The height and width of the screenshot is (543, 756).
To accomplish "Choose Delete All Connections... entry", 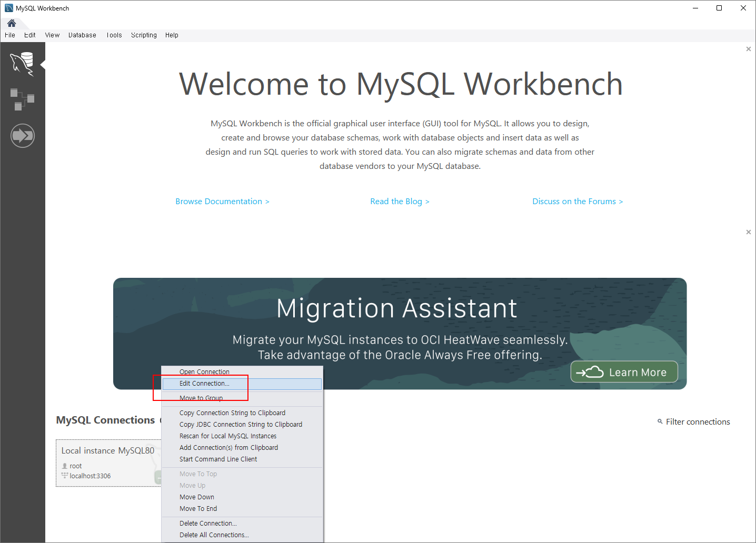I will coord(242,535).
